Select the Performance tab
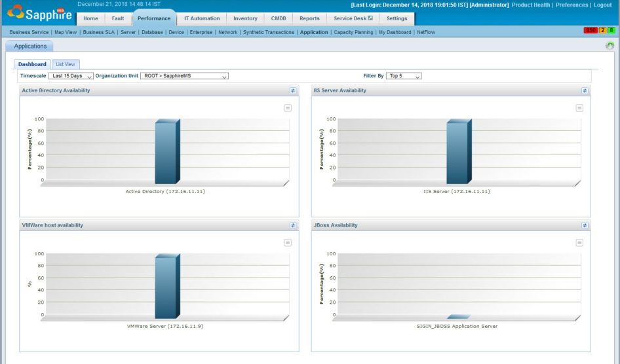Viewport: 620px width, 364px height. (x=154, y=18)
